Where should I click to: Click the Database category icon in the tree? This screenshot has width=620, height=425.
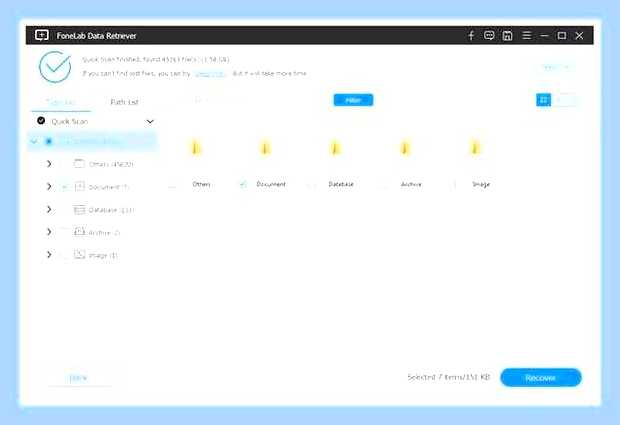click(79, 210)
